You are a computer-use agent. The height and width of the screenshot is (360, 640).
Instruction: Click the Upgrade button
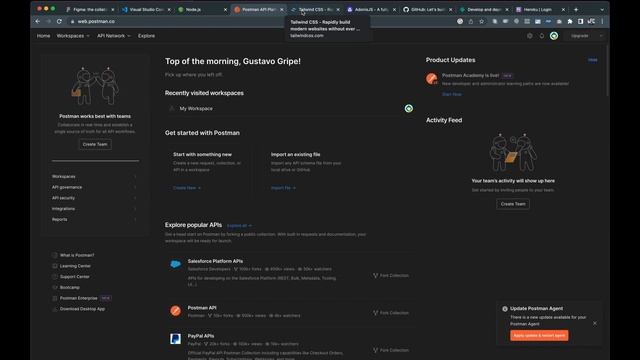tap(580, 36)
